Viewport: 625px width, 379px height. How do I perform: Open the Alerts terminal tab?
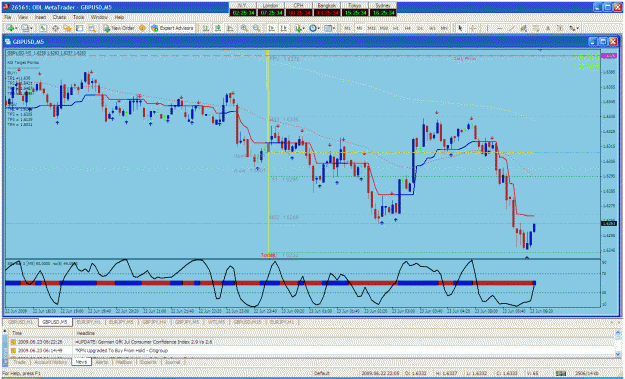pos(102,362)
